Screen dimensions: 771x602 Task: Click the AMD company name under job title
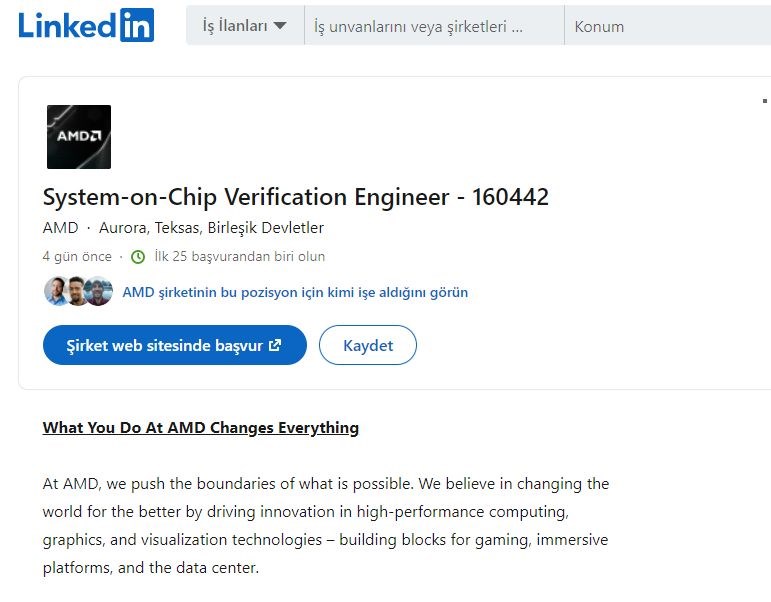[60, 228]
